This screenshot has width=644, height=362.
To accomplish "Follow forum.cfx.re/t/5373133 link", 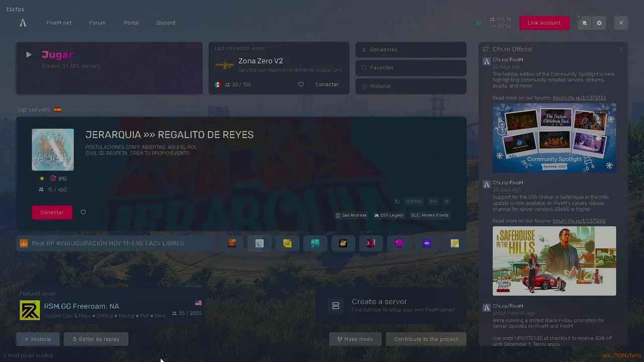I will (579, 98).
